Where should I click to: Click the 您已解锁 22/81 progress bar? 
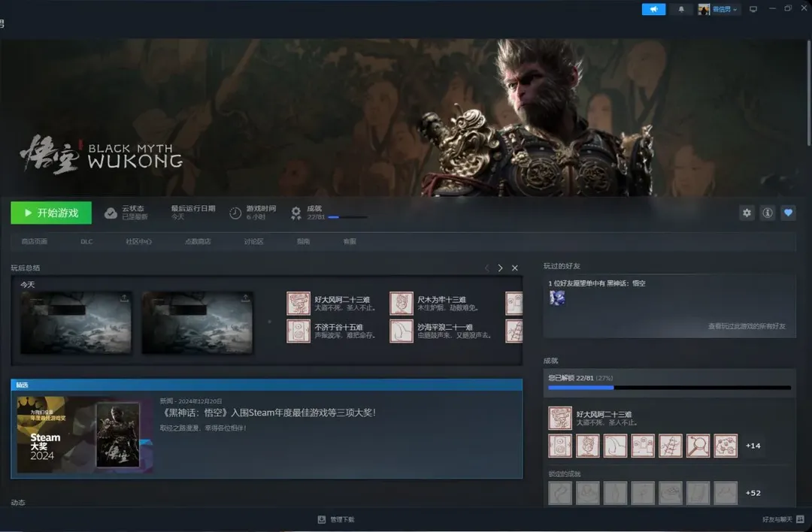click(670, 387)
